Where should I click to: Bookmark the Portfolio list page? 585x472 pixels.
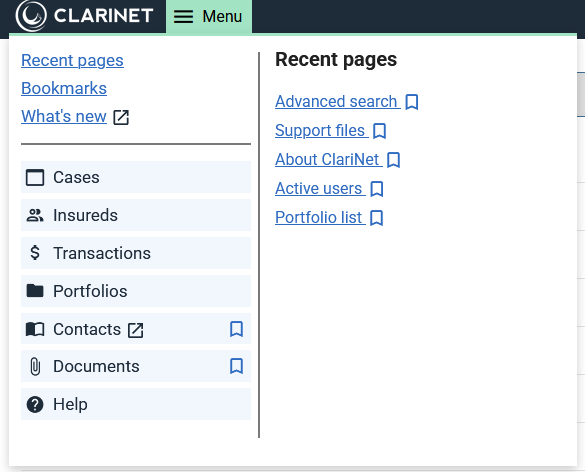click(377, 218)
